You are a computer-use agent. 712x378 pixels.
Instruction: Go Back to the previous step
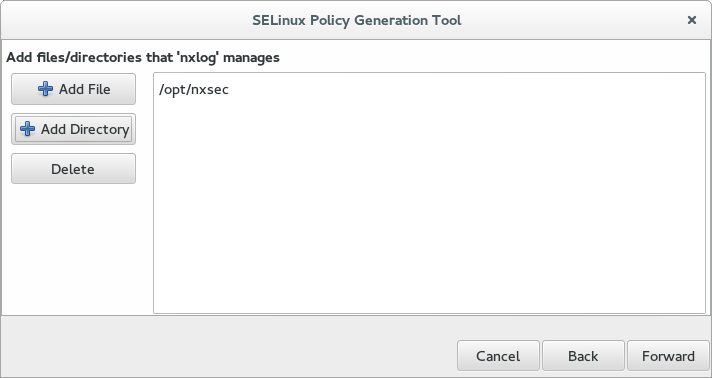point(583,356)
